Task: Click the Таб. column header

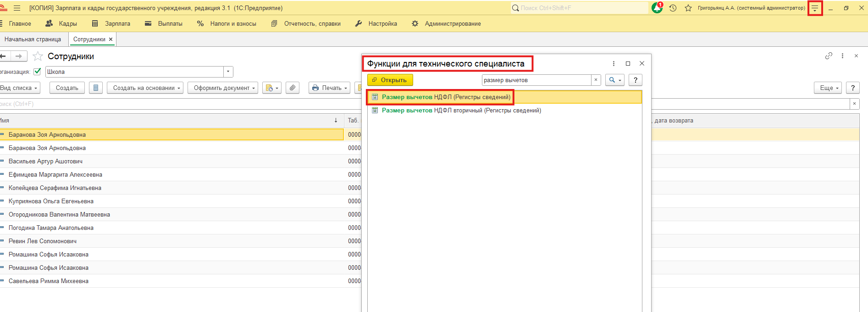Action: click(353, 120)
